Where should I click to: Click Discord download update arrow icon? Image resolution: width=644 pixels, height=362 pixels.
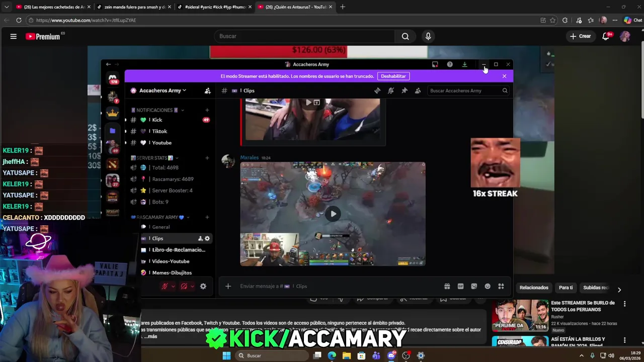pyautogui.click(x=464, y=64)
